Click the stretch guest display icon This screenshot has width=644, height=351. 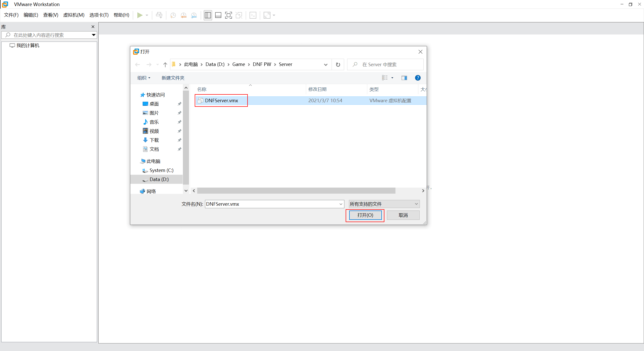point(267,15)
